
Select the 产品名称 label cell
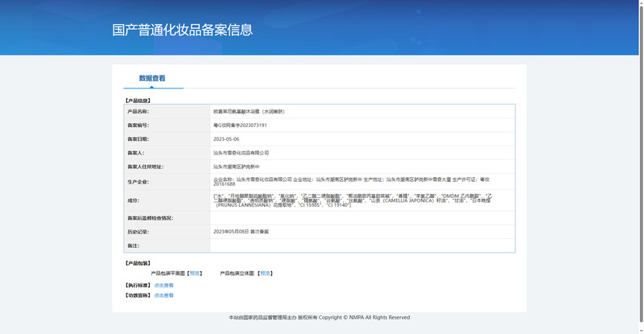point(167,111)
